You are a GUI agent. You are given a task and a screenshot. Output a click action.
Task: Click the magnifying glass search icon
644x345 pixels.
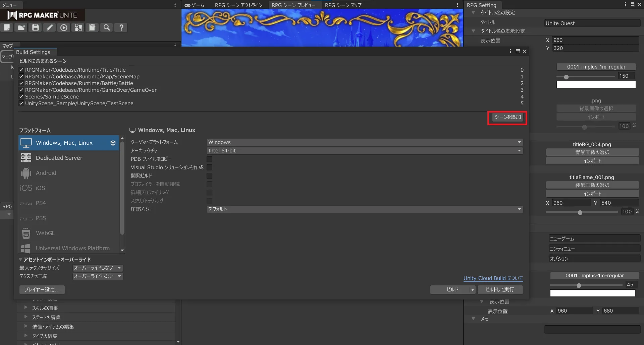[107, 27]
